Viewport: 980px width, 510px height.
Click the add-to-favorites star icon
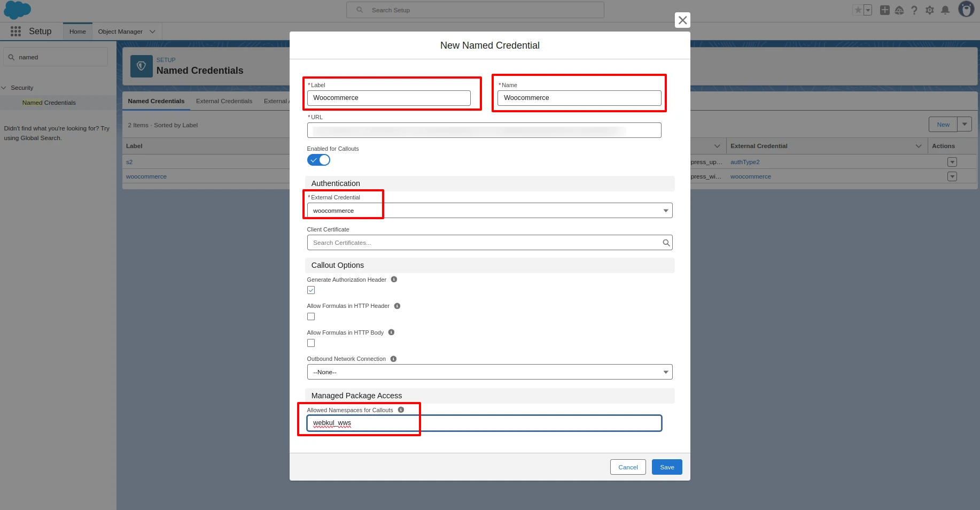[x=857, y=10]
